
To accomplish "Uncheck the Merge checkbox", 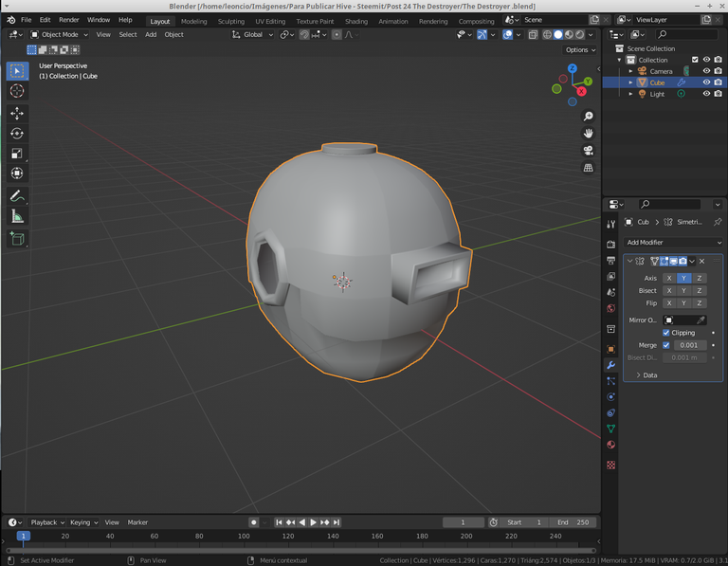I will [x=666, y=345].
